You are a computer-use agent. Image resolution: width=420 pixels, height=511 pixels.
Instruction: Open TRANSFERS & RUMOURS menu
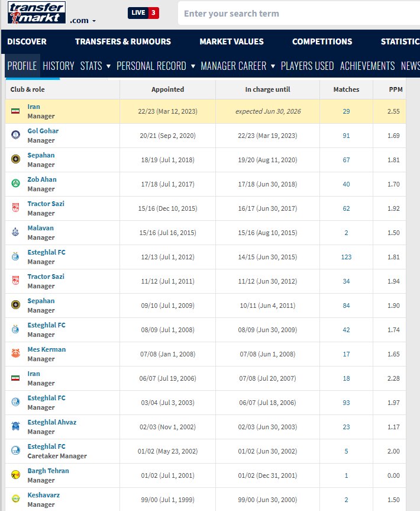[123, 41]
